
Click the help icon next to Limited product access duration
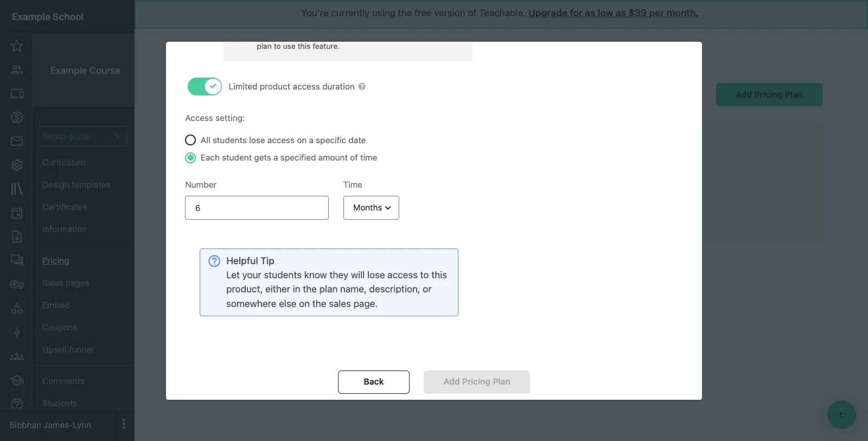coord(362,86)
